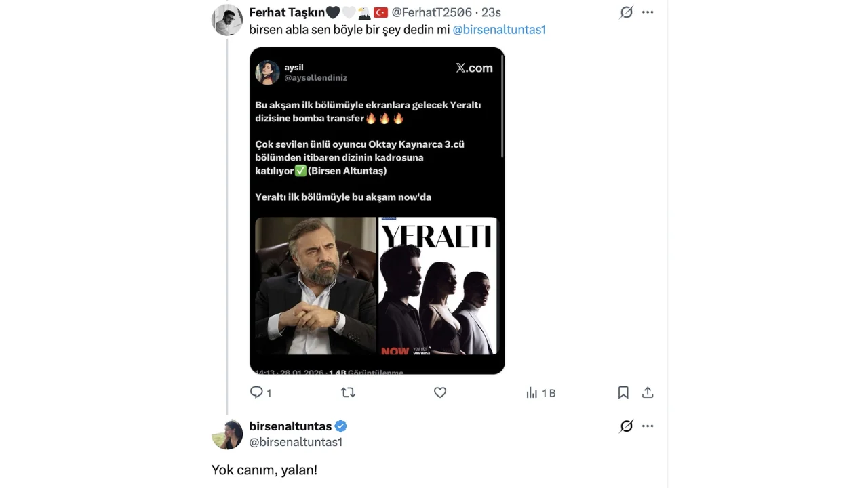Open Ferhat Taşkın's profile picture
The width and height of the screenshot is (868, 488).
(227, 20)
